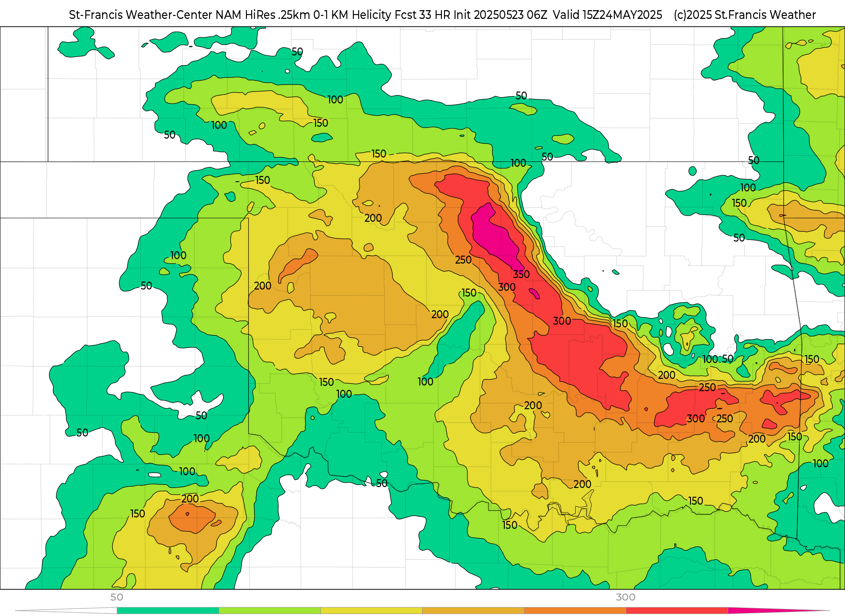Click the color bar's 300 tick label
The width and height of the screenshot is (845, 616).
point(625,597)
